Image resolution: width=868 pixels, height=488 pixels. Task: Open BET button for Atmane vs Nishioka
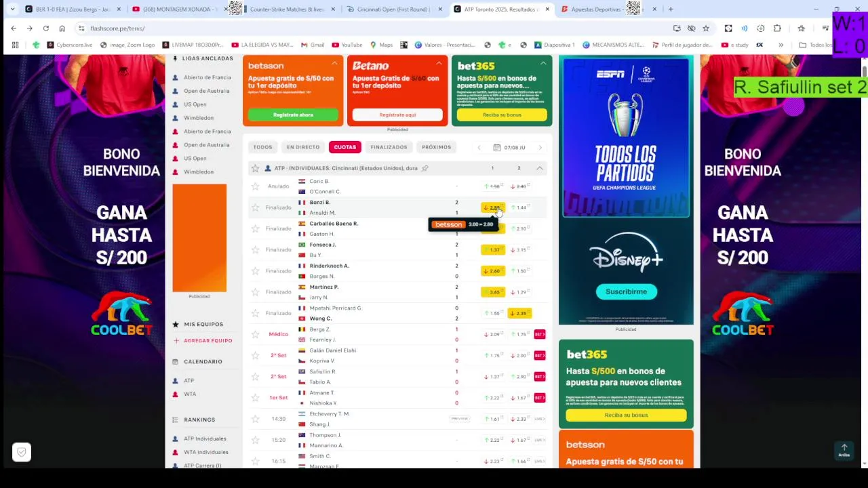pos(540,397)
